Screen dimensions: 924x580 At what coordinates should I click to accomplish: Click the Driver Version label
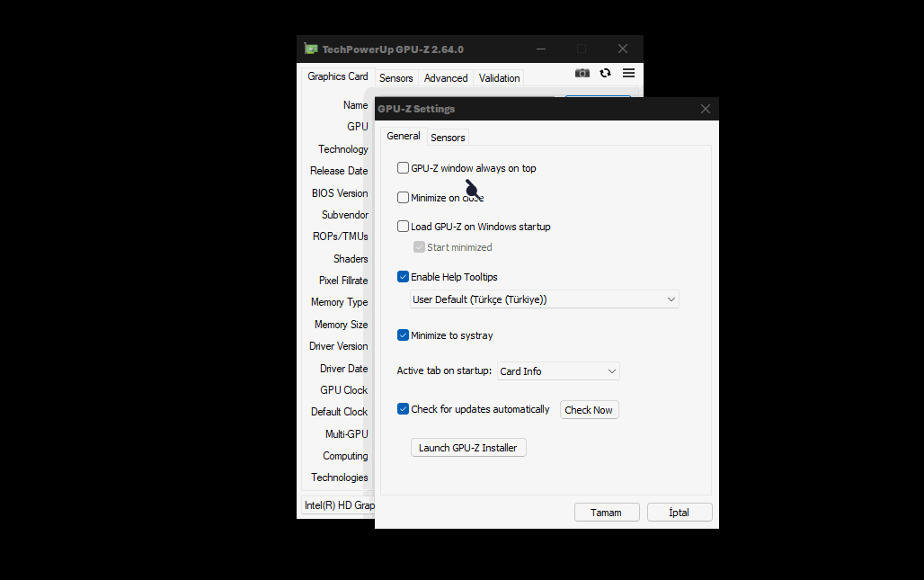tap(338, 346)
